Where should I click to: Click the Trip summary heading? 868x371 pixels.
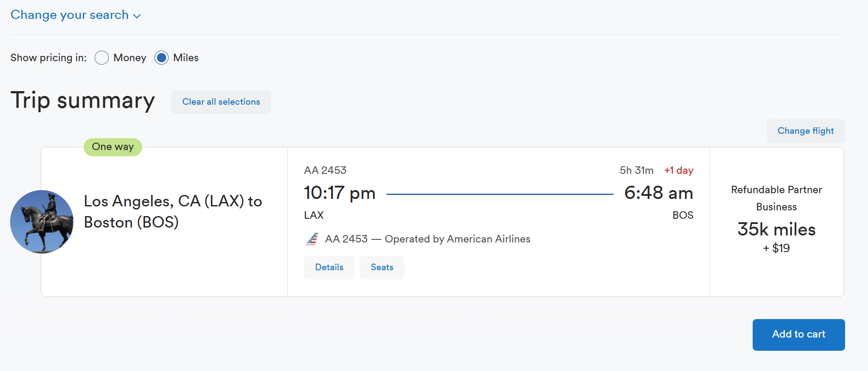coord(83,100)
